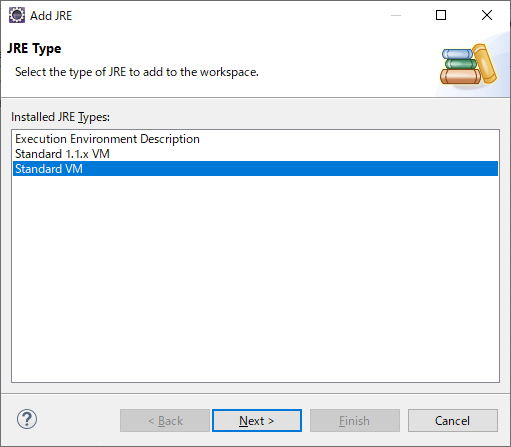Click the JRE Type heading
This screenshot has width=511, height=447.
click(34, 49)
